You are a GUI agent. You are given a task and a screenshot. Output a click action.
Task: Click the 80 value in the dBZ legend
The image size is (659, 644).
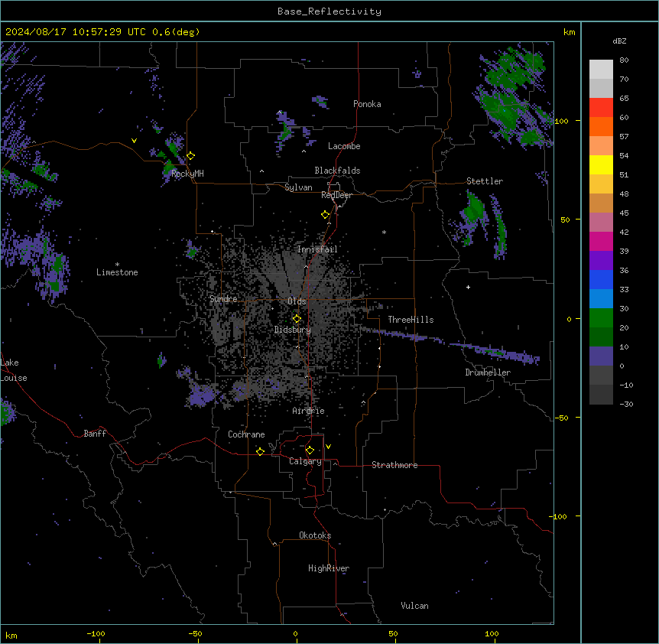click(624, 60)
